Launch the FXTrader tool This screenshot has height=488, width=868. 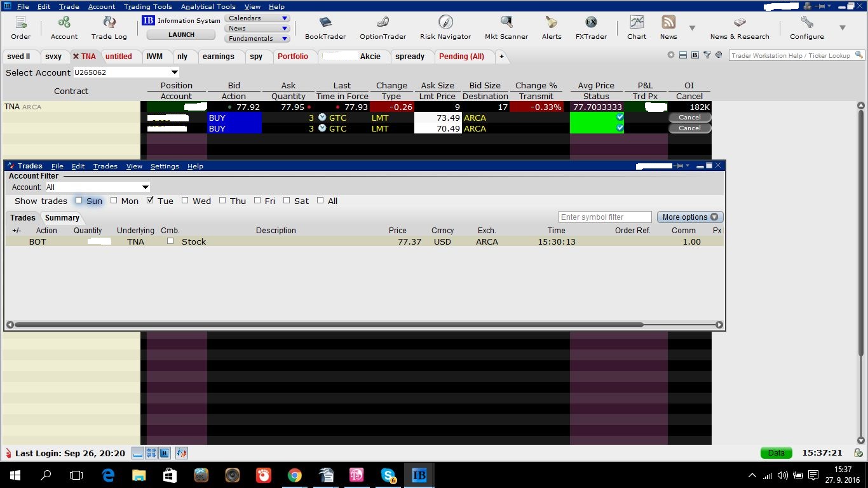tap(591, 28)
